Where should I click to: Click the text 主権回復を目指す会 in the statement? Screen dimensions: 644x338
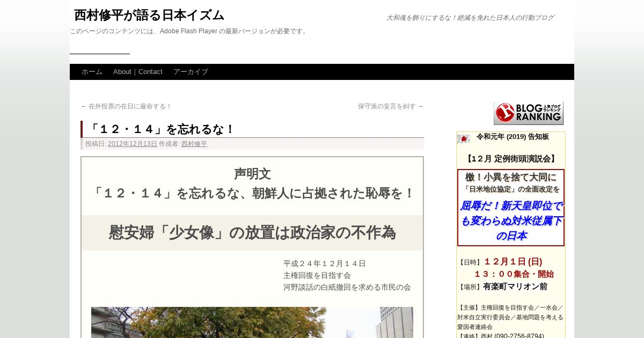click(x=317, y=275)
